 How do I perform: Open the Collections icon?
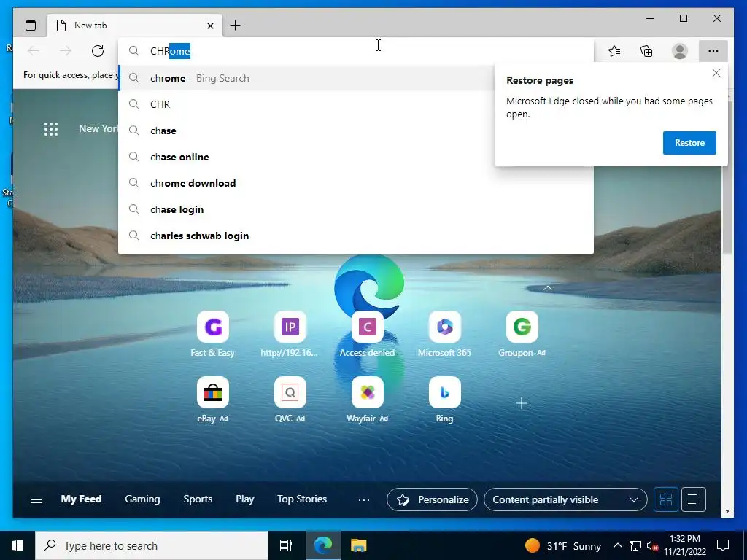point(646,51)
